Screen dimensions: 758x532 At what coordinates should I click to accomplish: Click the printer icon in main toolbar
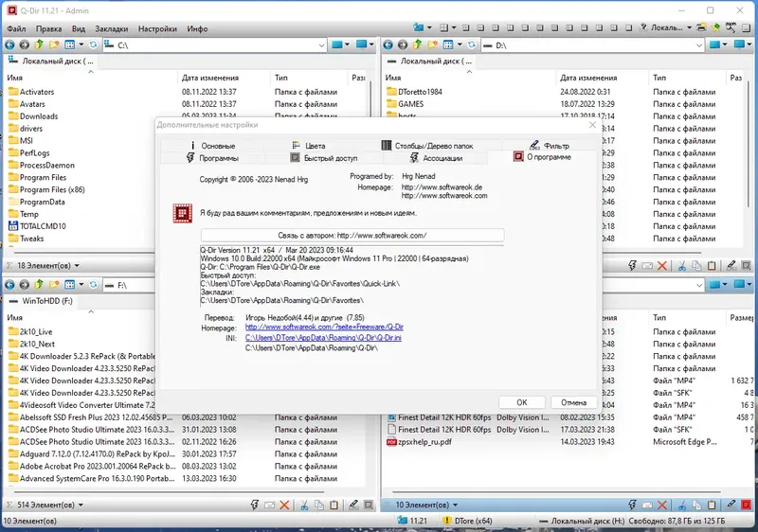click(x=701, y=27)
